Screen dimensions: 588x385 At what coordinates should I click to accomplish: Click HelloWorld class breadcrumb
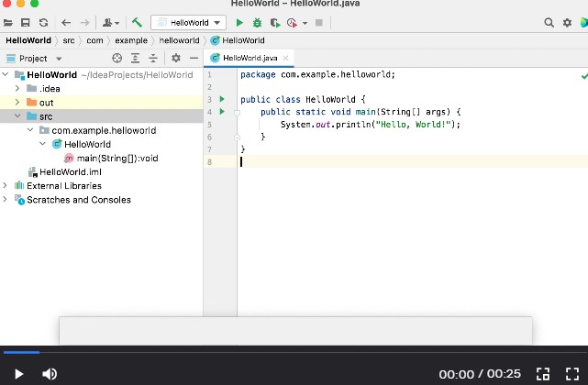pyautogui.click(x=238, y=40)
